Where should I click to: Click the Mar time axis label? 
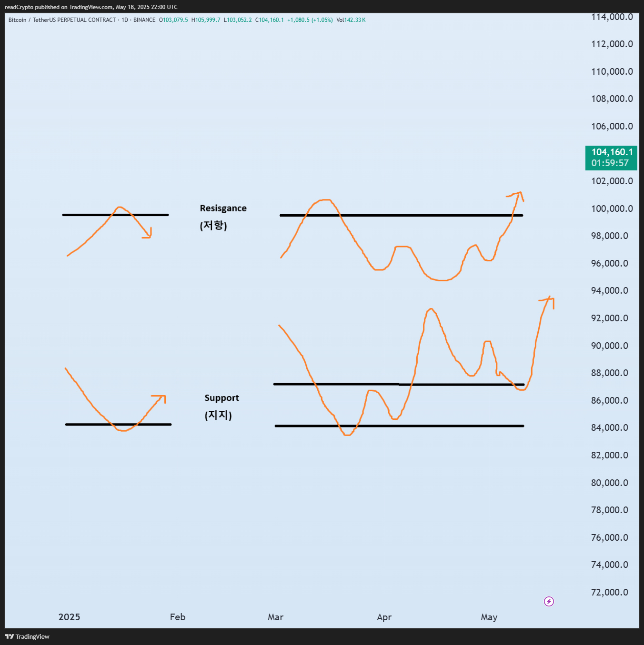coord(275,617)
